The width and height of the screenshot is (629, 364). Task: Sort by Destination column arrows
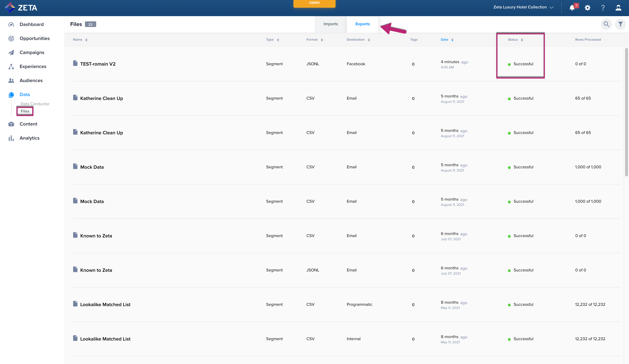point(369,40)
